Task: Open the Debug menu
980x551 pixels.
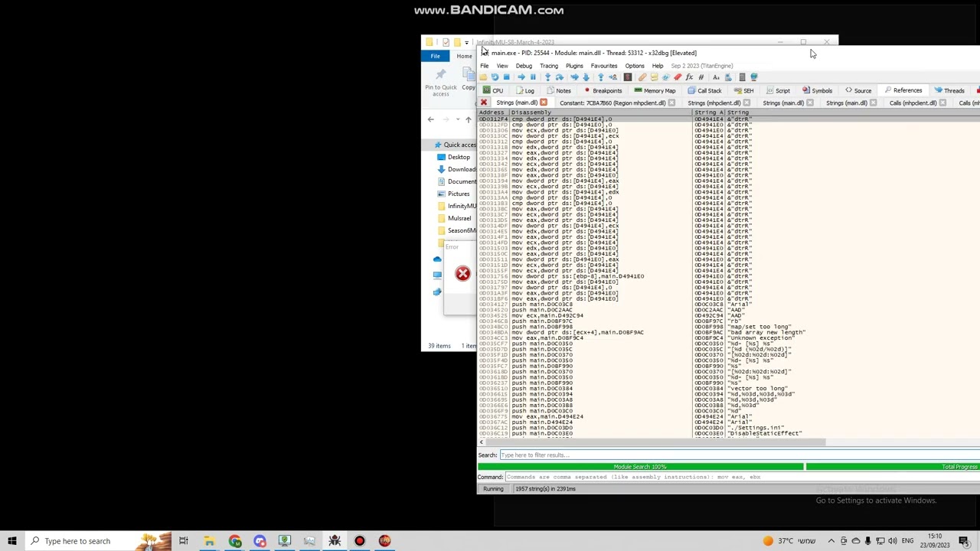Action: (x=524, y=66)
